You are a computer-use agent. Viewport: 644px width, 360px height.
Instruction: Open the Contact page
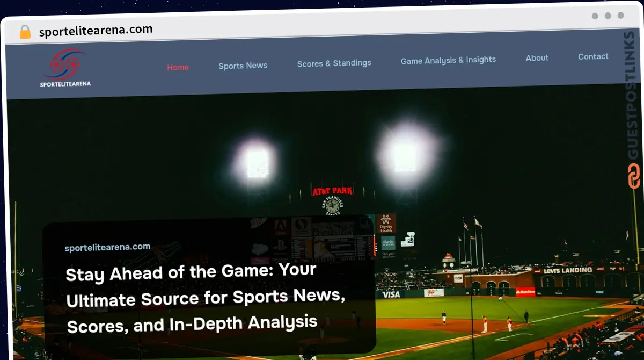click(593, 56)
